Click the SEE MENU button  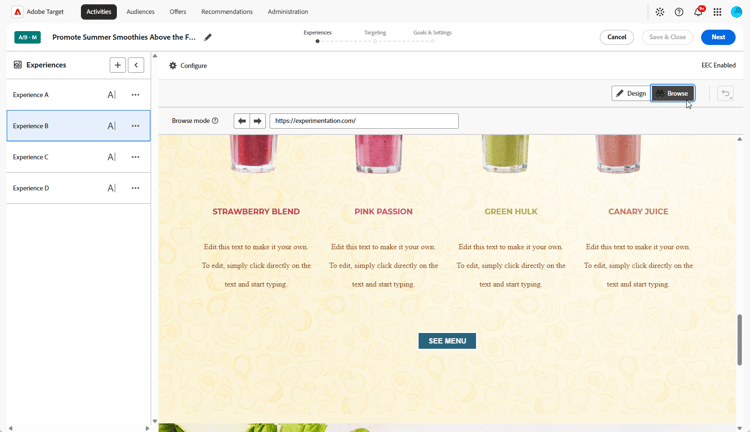(447, 341)
